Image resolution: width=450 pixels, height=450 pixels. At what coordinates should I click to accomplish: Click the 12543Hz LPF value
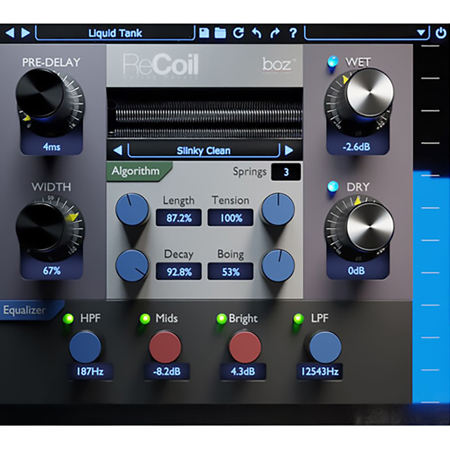pos(320,371)
